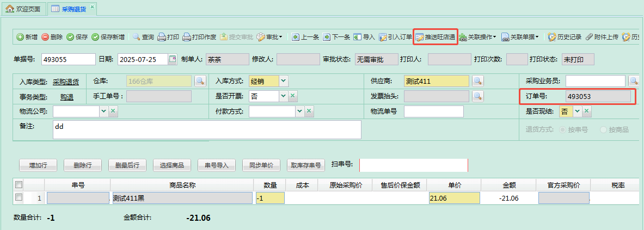Save the document with 保存 icon
The image size is (644, 230).
(x=70, y=37)
